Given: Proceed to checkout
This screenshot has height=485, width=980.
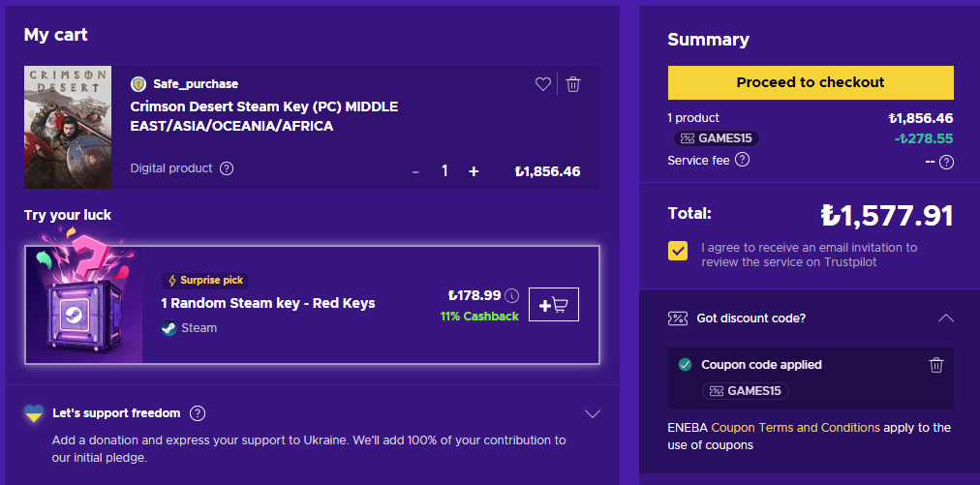Looking at the screenshot, I should coord(811,82).
